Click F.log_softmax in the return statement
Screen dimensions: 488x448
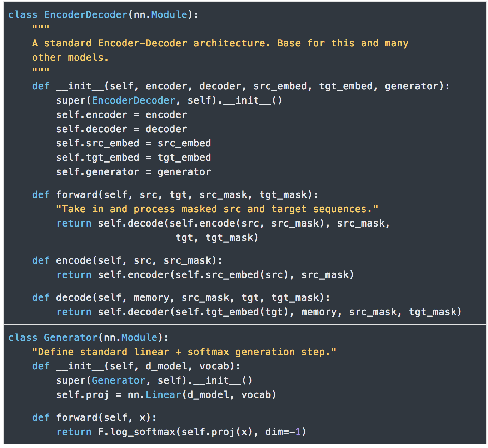pos(136,432)
